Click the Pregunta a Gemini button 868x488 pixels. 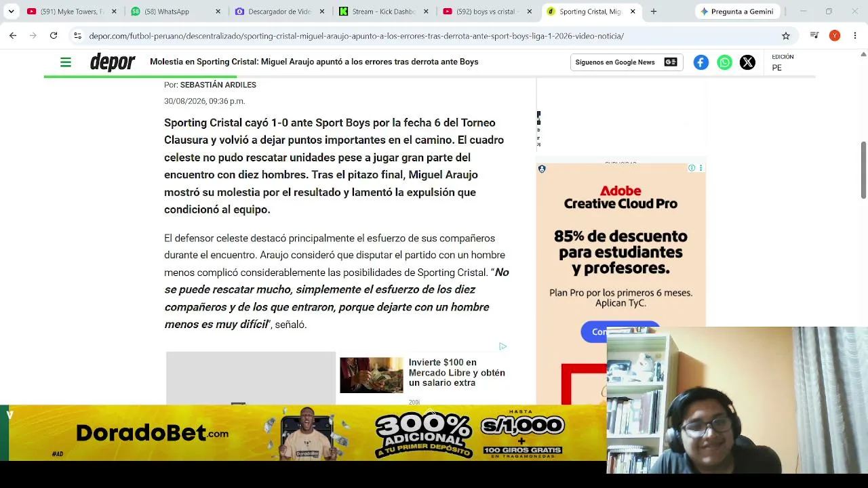(x=737, y=12)
